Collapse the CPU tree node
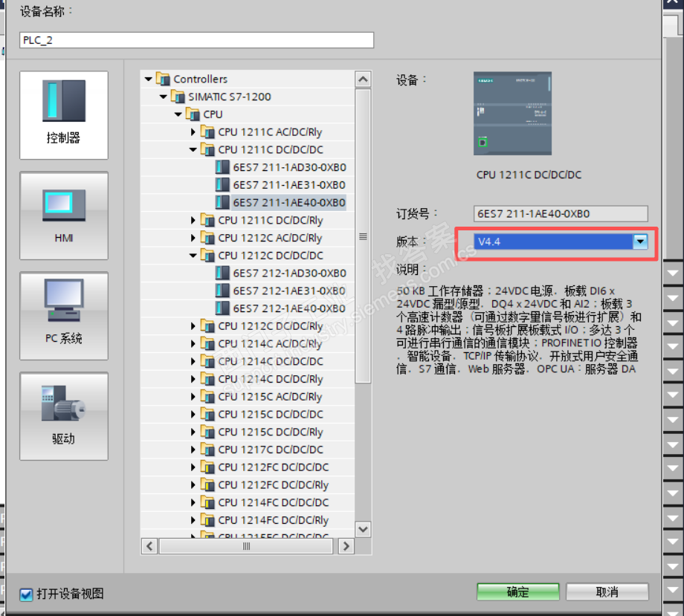684x616 pixels. coord(178,114)
